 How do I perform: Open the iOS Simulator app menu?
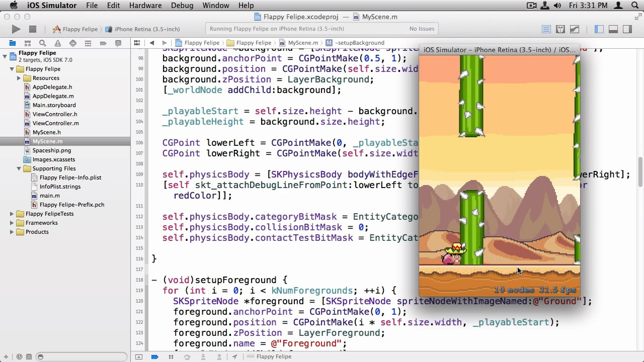click(x=51, y=6)
